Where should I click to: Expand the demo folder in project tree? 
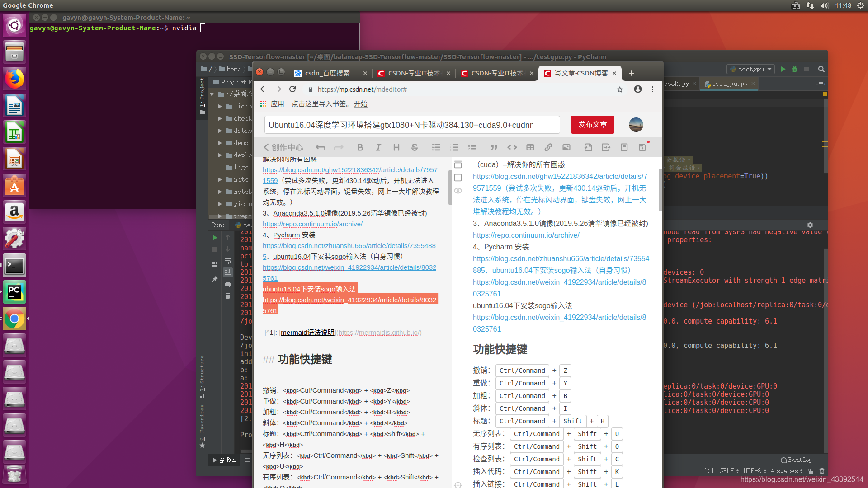220,143
